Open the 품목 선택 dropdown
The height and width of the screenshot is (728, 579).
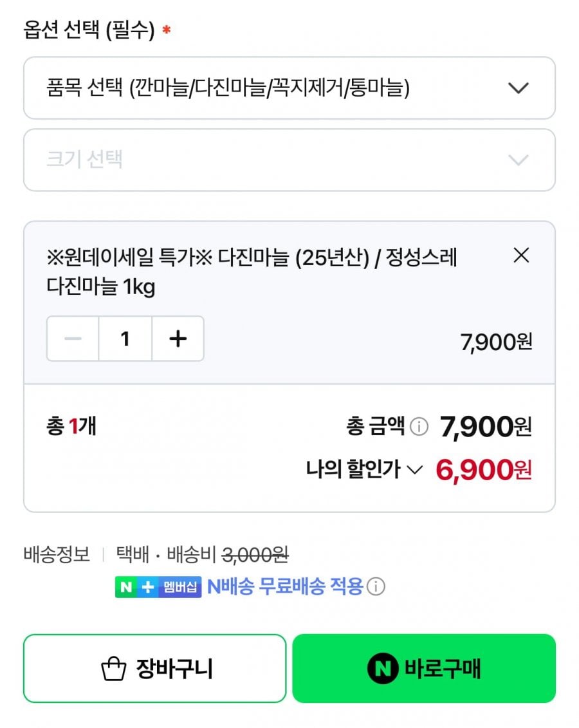(289, 88)
